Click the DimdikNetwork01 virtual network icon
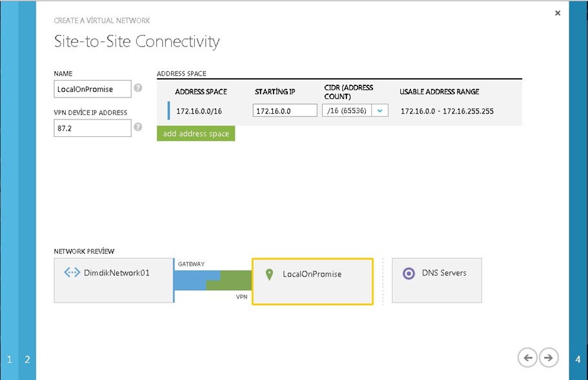The image size is (588, 380). pyautogui.click(x=72, y=273)
